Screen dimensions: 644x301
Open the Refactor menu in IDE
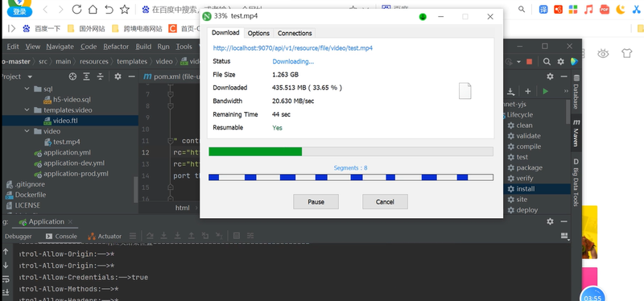click(116, 47)
